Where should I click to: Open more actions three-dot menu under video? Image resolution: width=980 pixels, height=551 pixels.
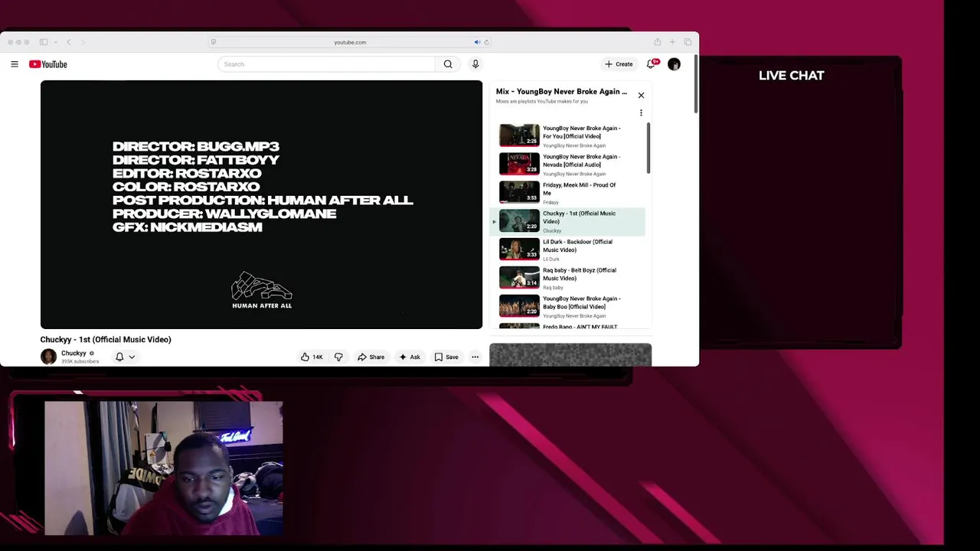475,357
